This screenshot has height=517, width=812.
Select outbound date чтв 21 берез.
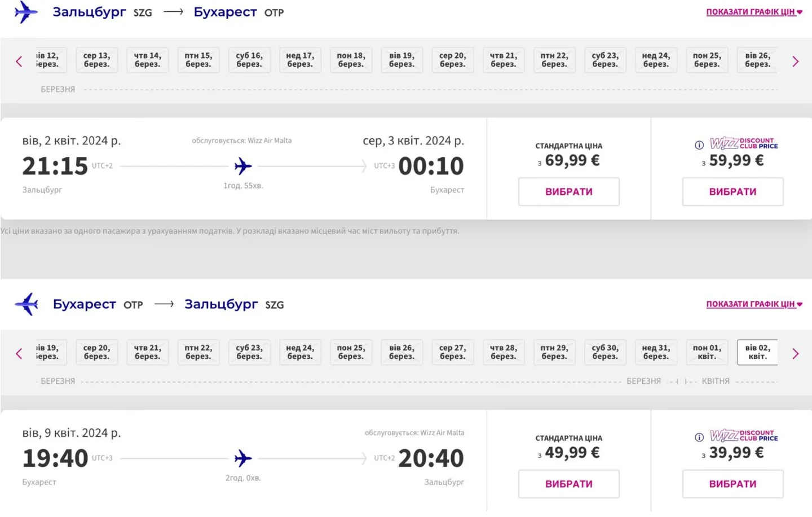pos(504,60)
